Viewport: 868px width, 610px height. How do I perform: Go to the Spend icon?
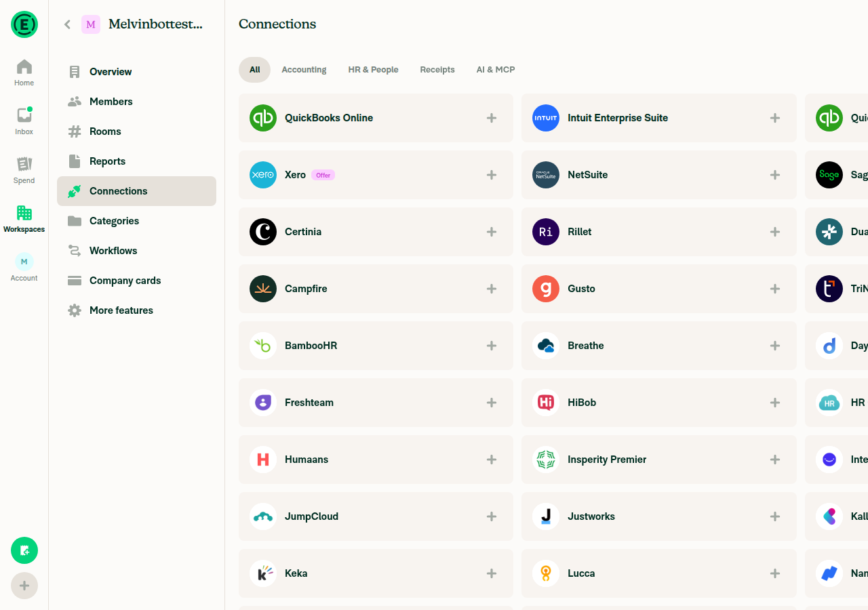24,164
